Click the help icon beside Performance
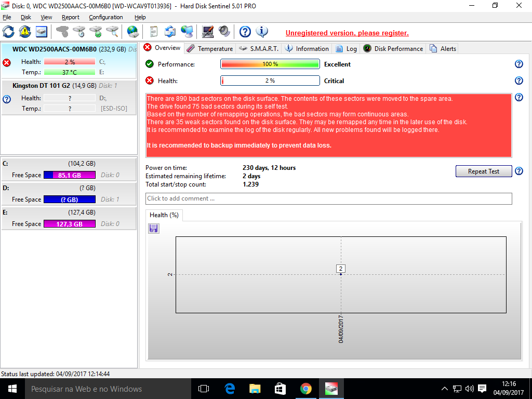 pos(519,64)
